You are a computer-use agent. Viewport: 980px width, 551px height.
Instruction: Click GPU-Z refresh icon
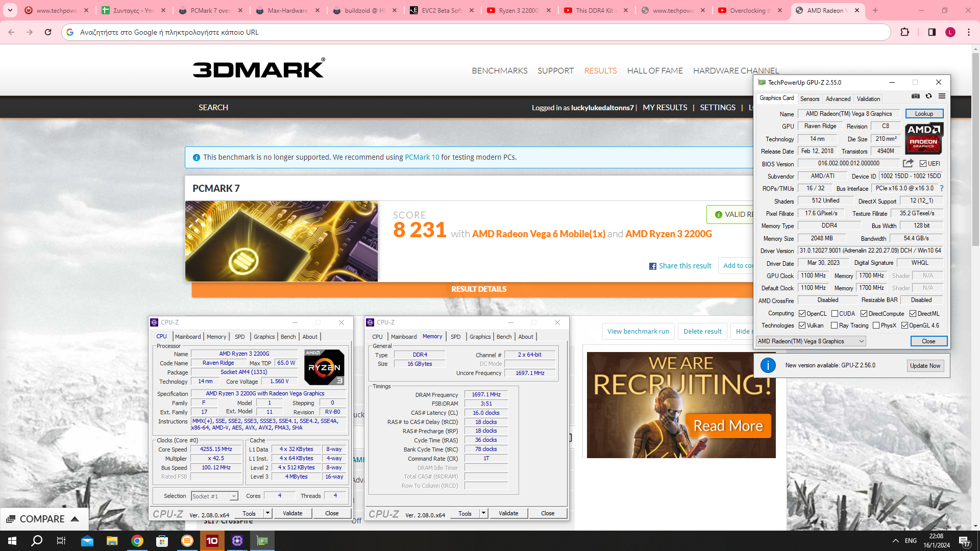(928, 96)
